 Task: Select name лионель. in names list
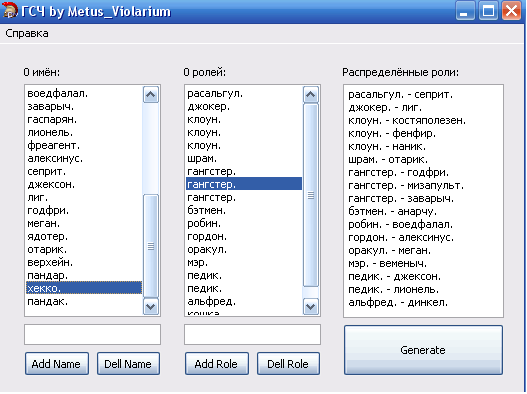84,132
